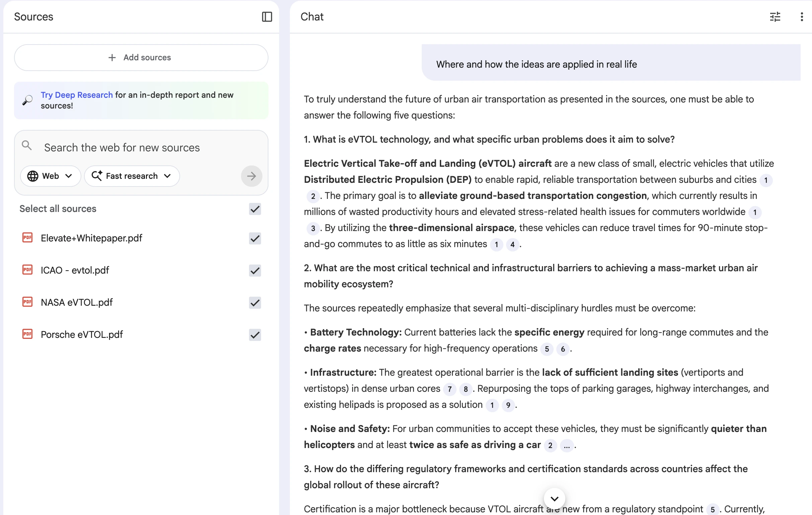Toggle the Select all sources checkbox
Viewport: 812px width, 515px height.
point(255,209)
